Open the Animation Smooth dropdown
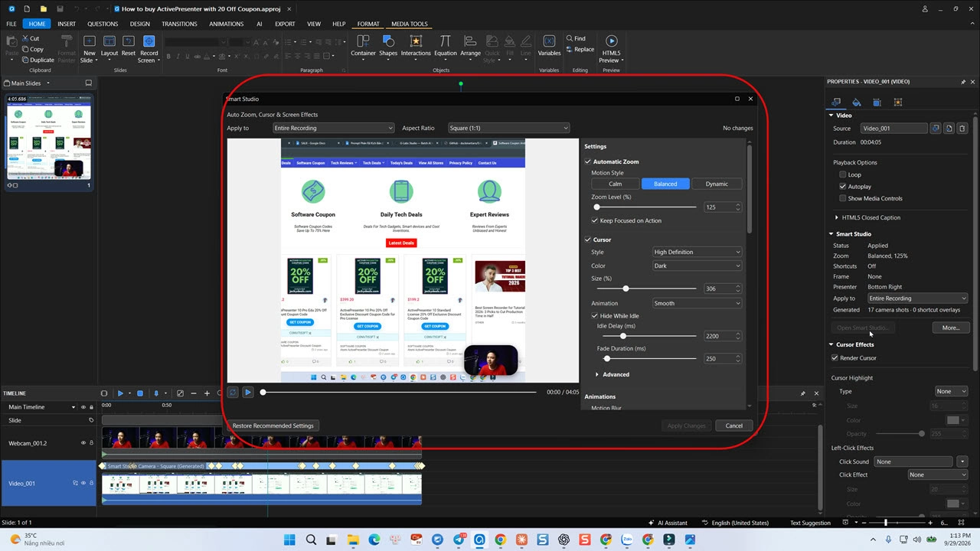 click(x=697, y=303)
